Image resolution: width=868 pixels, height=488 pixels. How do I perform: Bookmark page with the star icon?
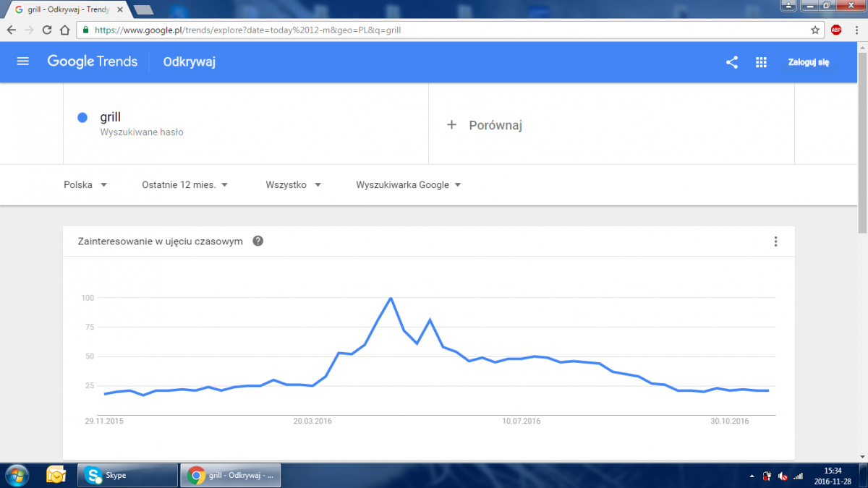click(x=815, y=30)
